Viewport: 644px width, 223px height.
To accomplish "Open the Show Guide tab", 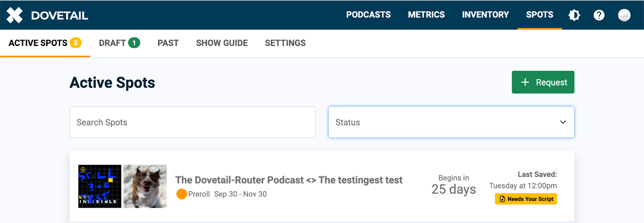I will (x=222, y=43).
